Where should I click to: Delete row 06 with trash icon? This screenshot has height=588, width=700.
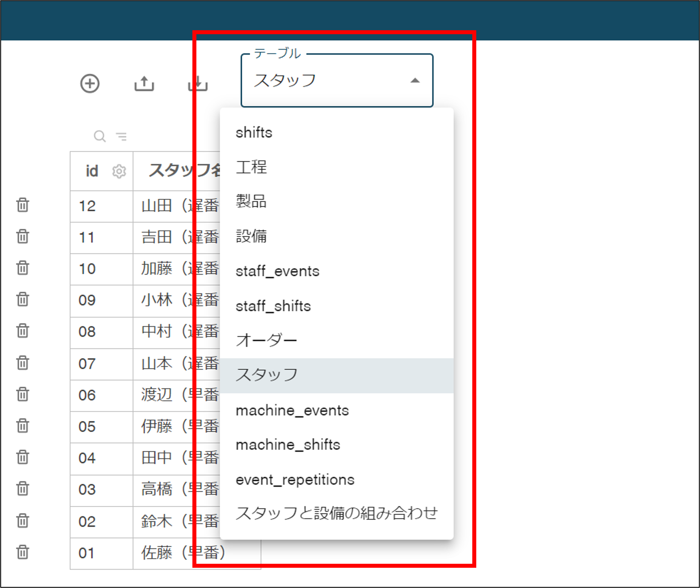tap(23, 394)
